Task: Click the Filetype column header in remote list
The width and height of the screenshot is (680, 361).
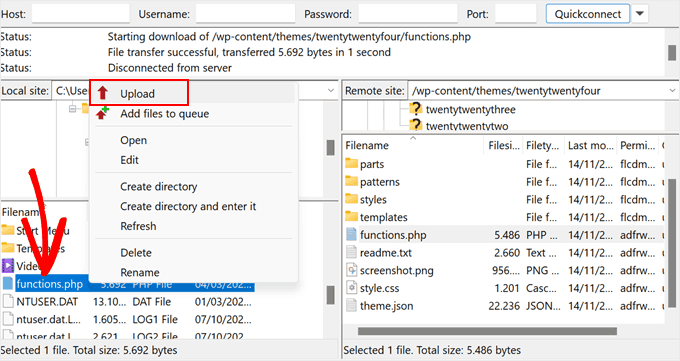Action: (x=543, y=145)
